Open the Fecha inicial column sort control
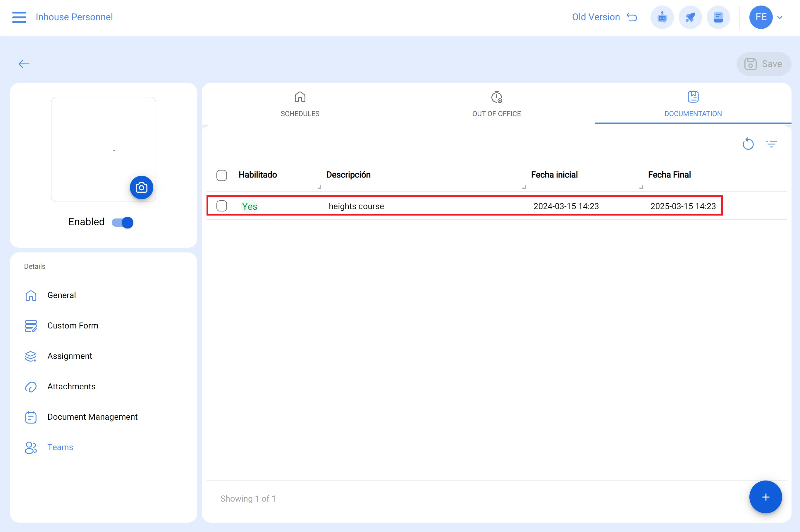 click(x=524, y=187)
